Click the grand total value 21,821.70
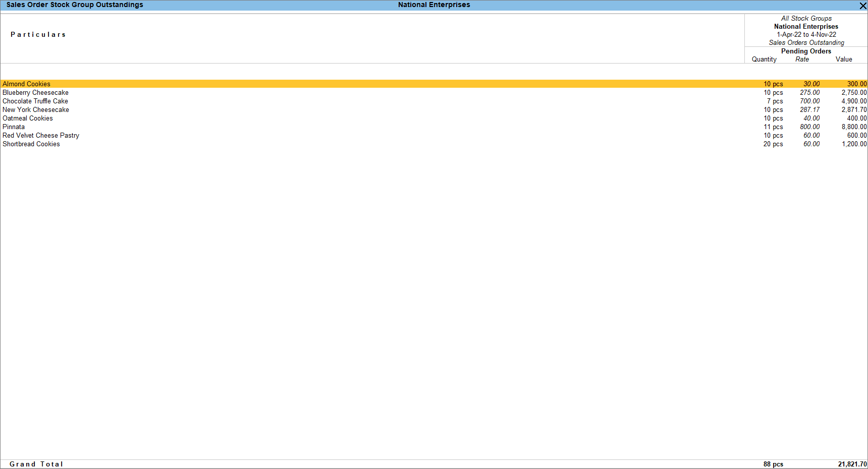This screenshot has height=469, width=868. click(x=852, y=464)
